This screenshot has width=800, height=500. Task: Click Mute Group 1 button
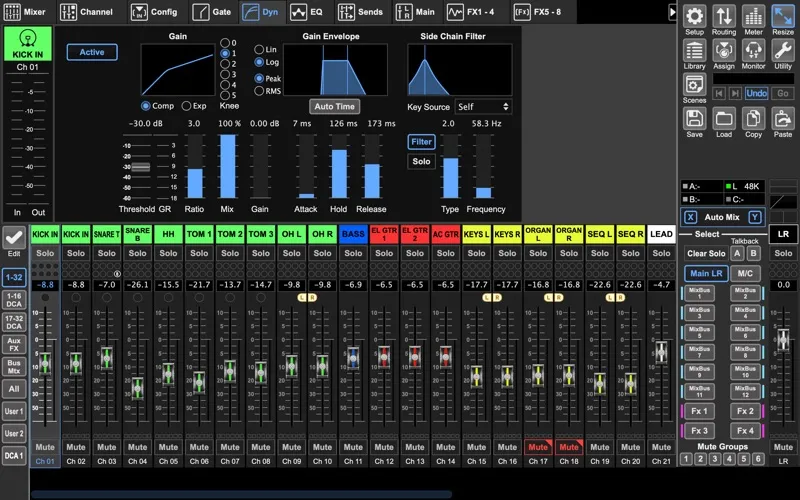(686, 459)
